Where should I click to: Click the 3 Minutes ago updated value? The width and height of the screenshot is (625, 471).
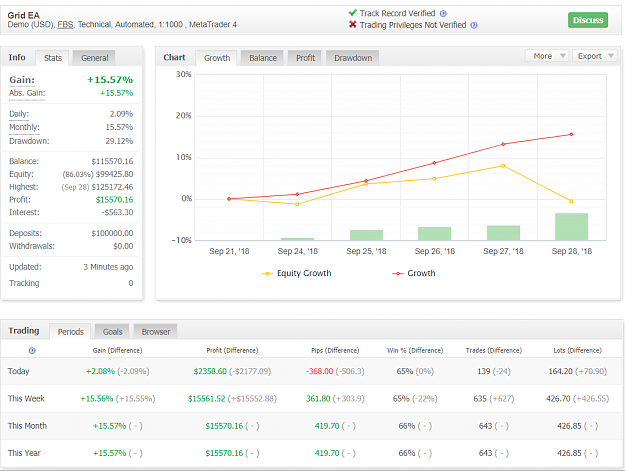(108, 267)
